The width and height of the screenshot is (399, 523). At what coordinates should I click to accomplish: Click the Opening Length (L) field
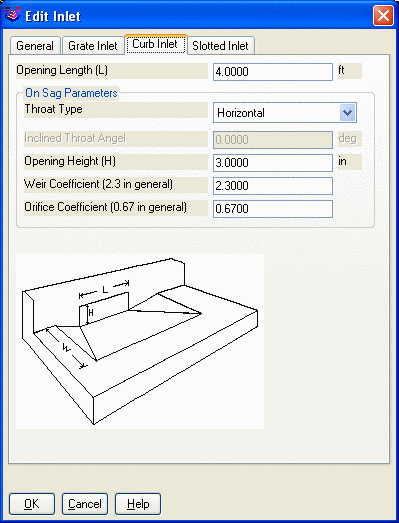273,72
